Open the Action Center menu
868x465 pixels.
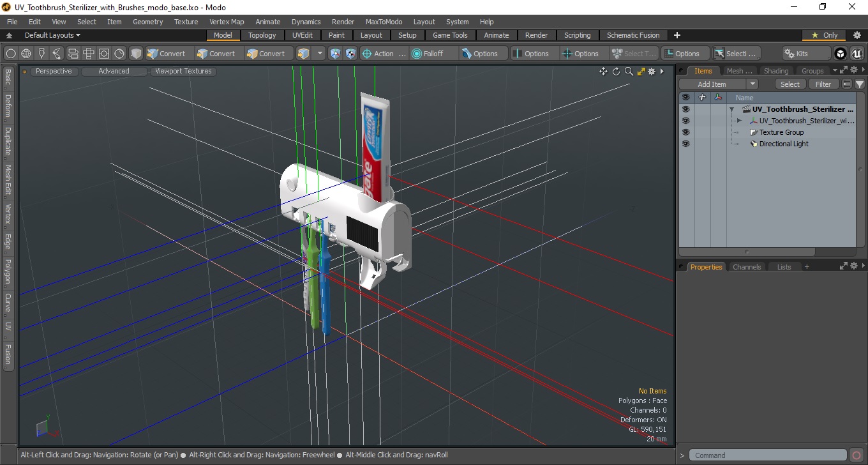(x=384, y=54)
